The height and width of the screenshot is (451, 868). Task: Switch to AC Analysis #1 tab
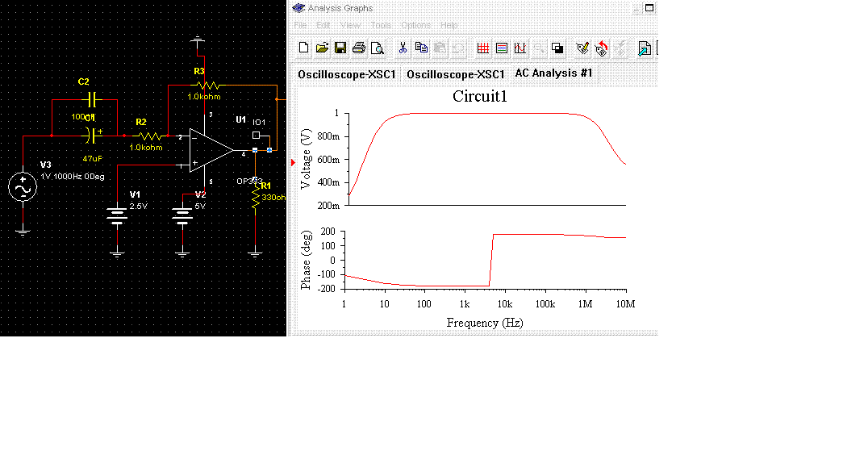pyautogui.click(x=553, y=73)
